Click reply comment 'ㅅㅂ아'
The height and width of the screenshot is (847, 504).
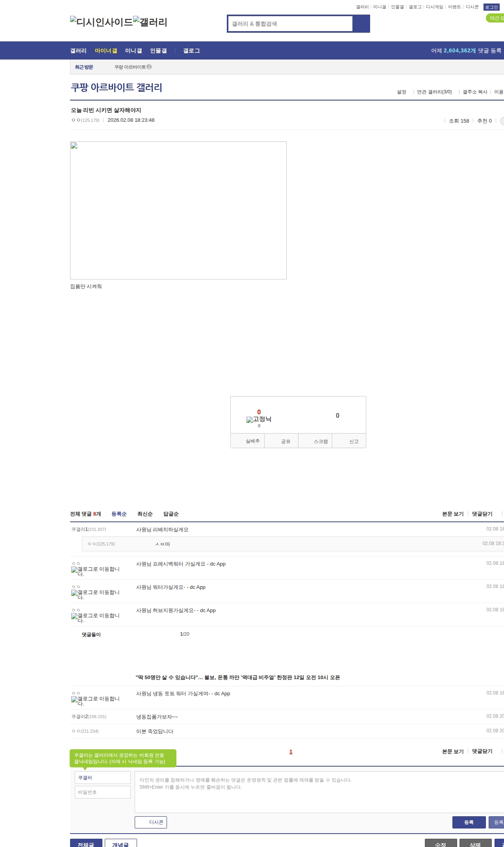pos(163,544)
